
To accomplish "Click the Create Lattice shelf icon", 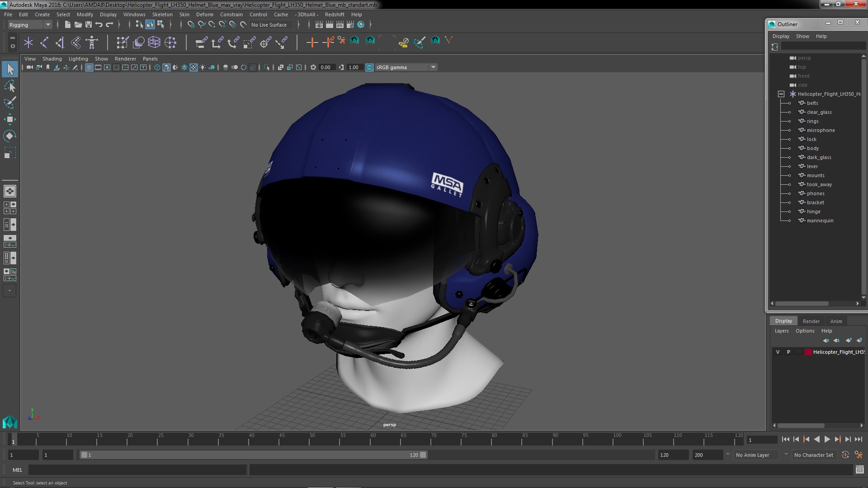I will click(154, 43).
